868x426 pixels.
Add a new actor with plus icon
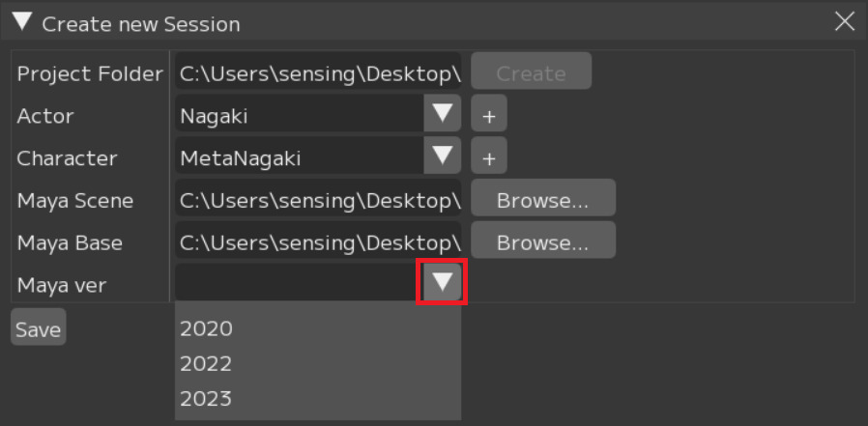(x=489, y=116)
